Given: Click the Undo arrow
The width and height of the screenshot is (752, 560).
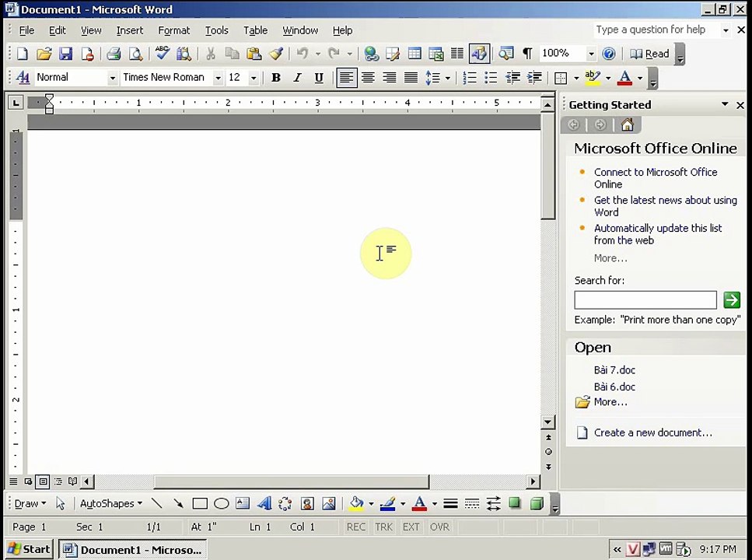Looking at the screenshot, I should 303,54.
